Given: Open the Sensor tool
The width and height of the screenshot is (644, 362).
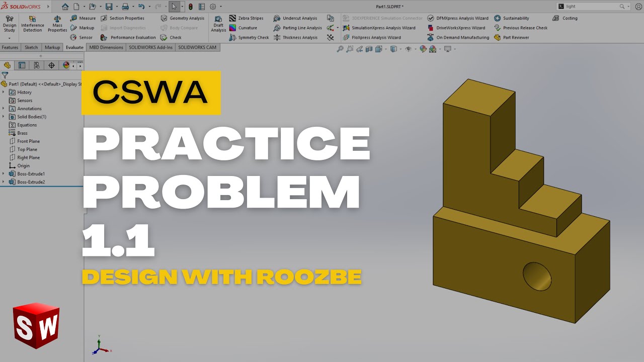Looking at the screenshot, I should 82,37.
